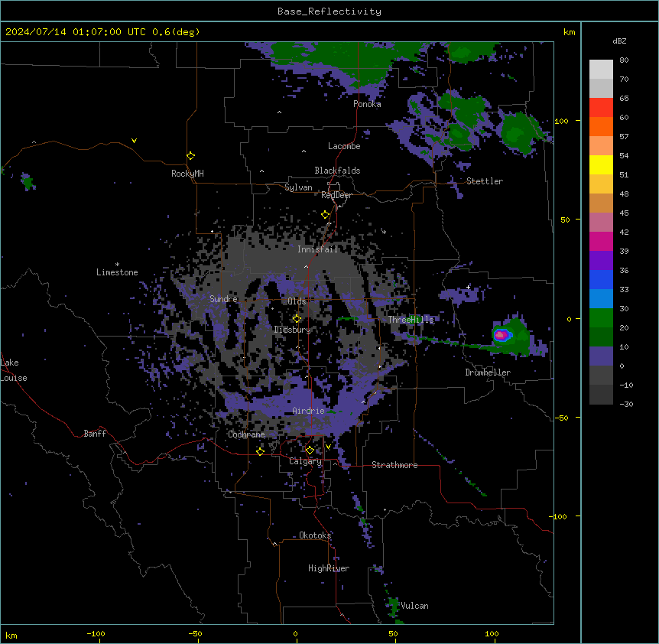Select the Drumheller label
The image size is (659, 644).
pyautogui.click(x=488, y=372)
